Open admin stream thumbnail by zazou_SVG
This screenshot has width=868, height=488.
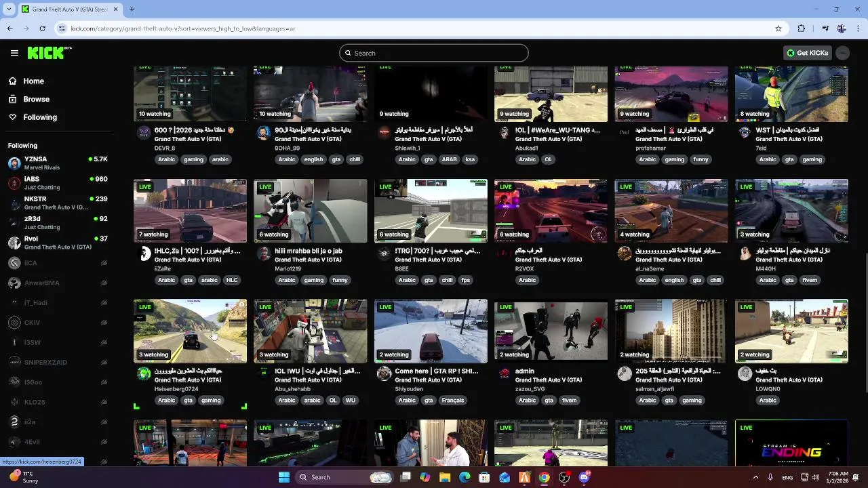tap(551, 331)
